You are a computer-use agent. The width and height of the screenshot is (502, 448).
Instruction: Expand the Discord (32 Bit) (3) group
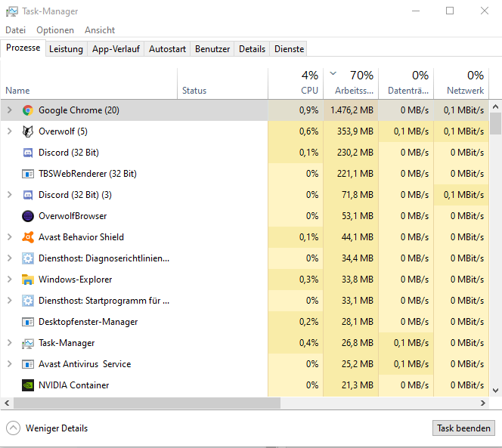[x=10, y=195]
